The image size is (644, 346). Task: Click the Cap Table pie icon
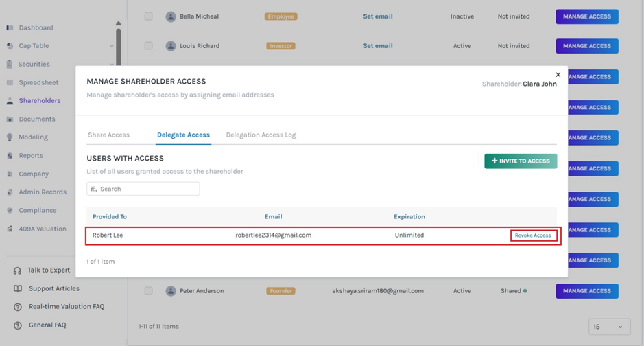[10, 46]
